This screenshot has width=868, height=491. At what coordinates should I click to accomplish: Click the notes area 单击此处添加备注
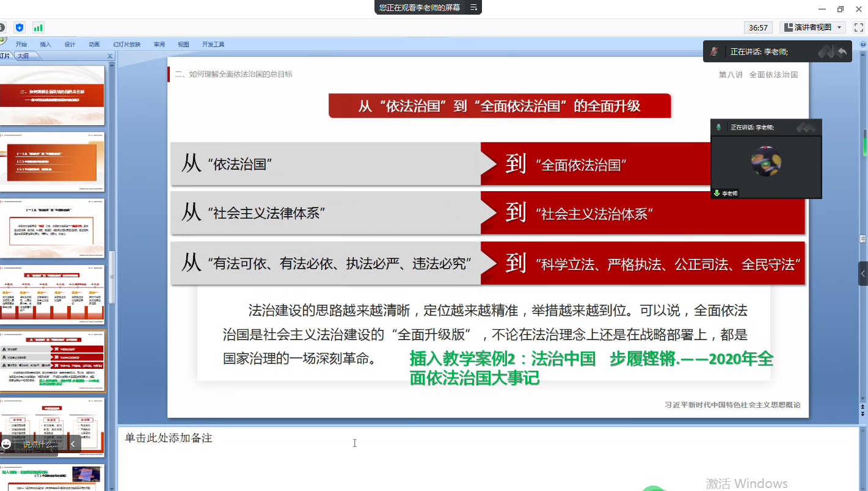(169, 438)
